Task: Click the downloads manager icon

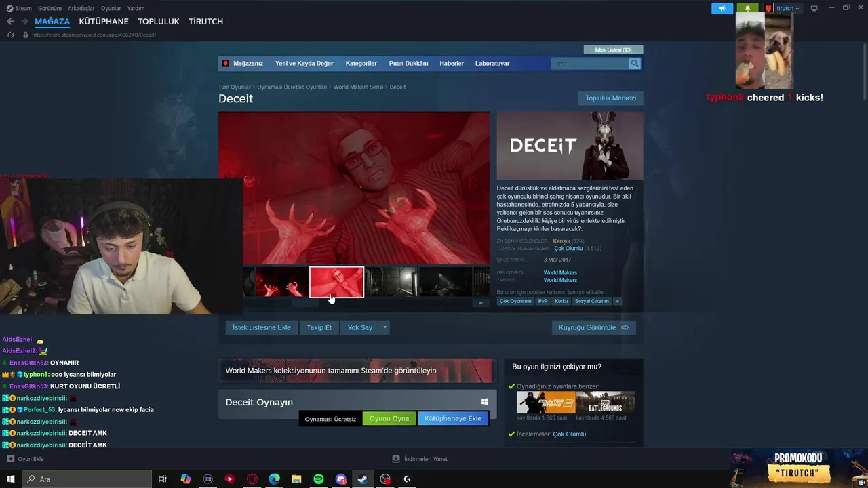Action: click(396, 459)
